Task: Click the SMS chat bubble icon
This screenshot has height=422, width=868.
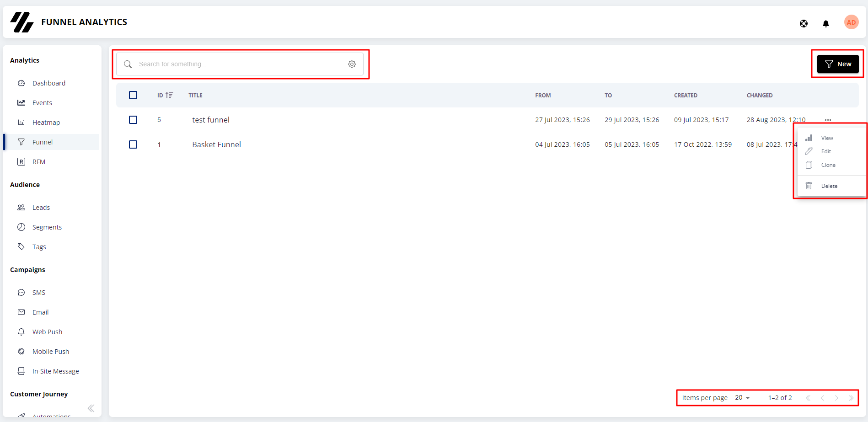Action: pyautogui.click(x=21, y=293)
